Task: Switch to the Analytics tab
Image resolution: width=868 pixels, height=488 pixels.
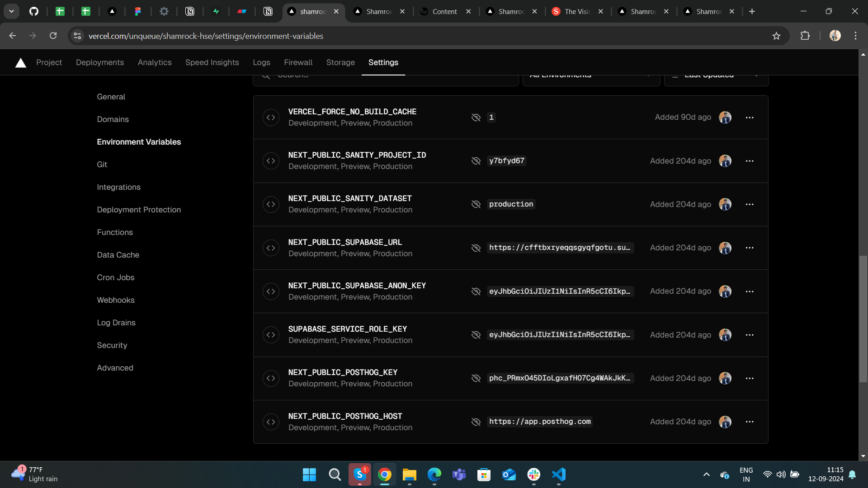Action: click(155, 62)
